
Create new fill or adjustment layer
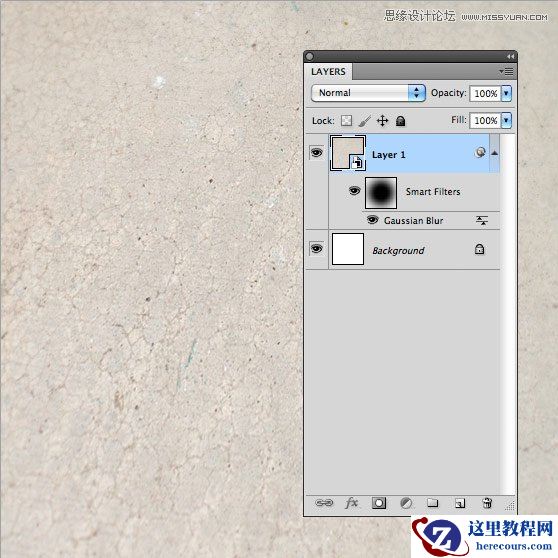point(406,503)
